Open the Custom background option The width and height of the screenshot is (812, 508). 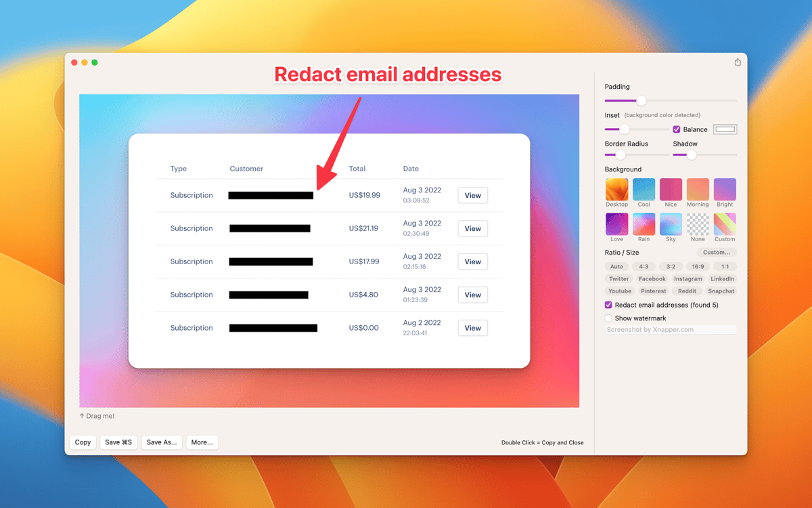(725, 224)
